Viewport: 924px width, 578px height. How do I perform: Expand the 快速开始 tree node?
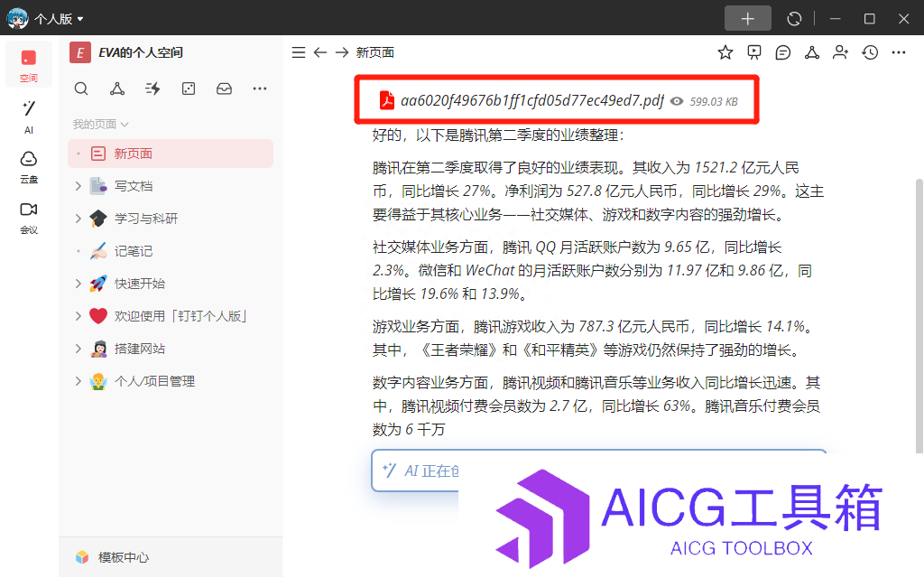(x=79, y=284)
